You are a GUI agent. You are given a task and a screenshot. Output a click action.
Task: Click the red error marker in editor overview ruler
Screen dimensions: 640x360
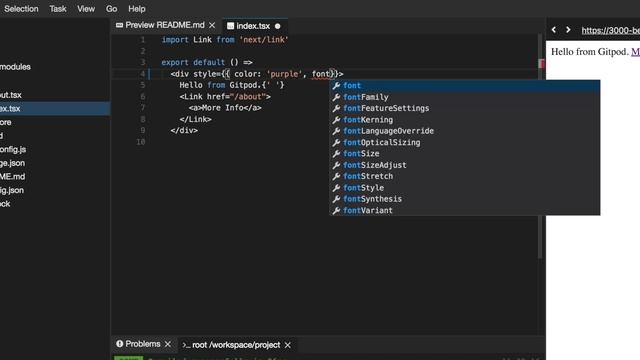coord(542,64)
